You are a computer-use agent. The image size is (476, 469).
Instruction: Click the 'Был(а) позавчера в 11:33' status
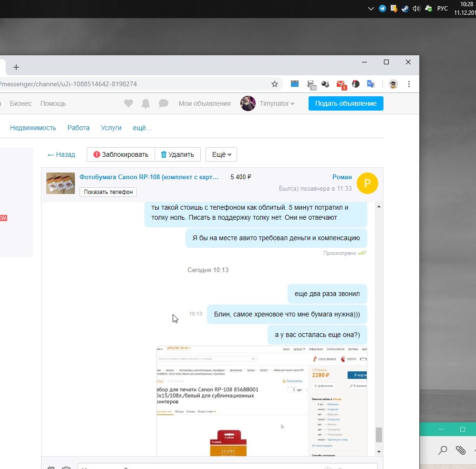tap(315, 188)
